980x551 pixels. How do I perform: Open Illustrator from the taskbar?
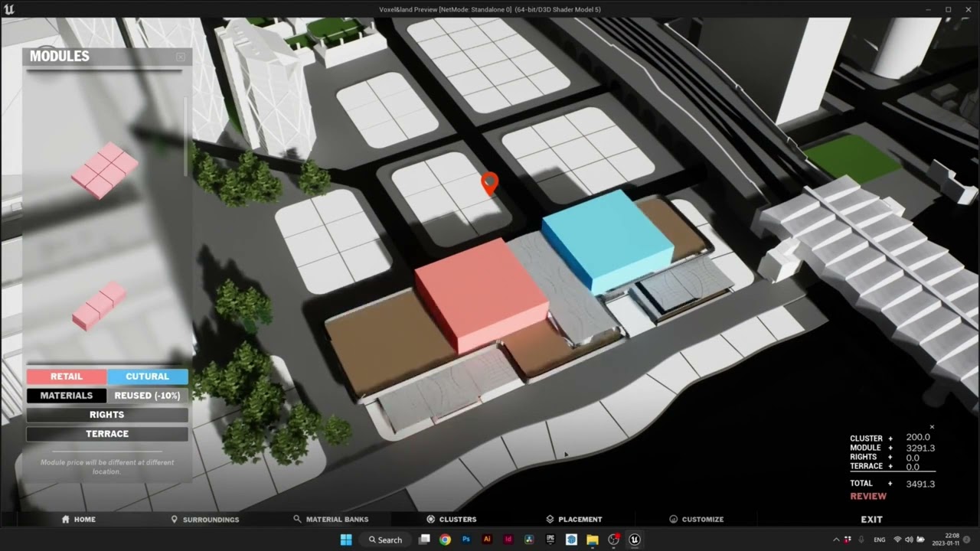487,540
